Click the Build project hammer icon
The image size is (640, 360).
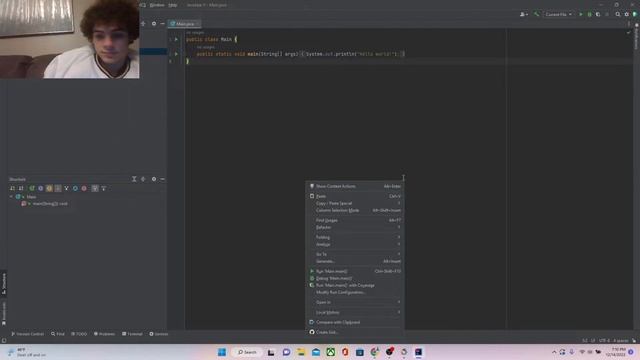[x=536, y=14]
